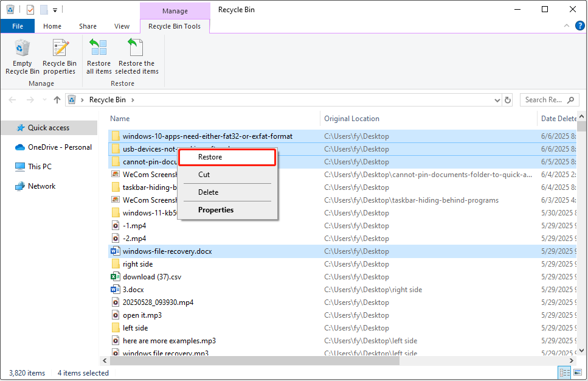Viewport: 588px width, 381px height.
Task: Empty the Recycle Bin
Action: 22,57
